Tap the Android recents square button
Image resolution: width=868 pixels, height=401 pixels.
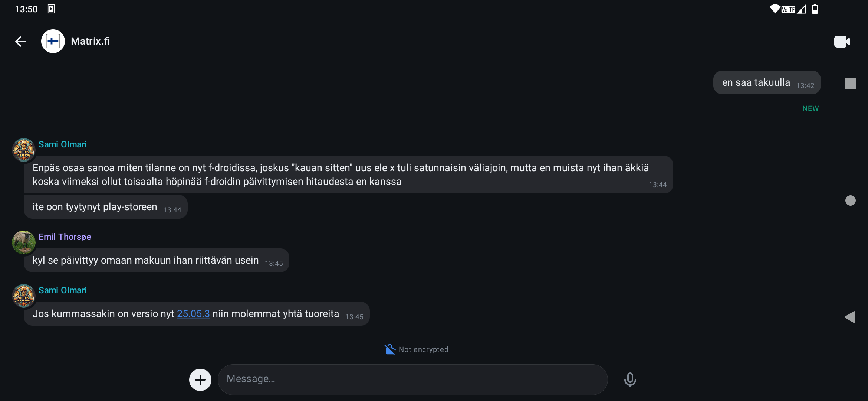pos(851,84)
